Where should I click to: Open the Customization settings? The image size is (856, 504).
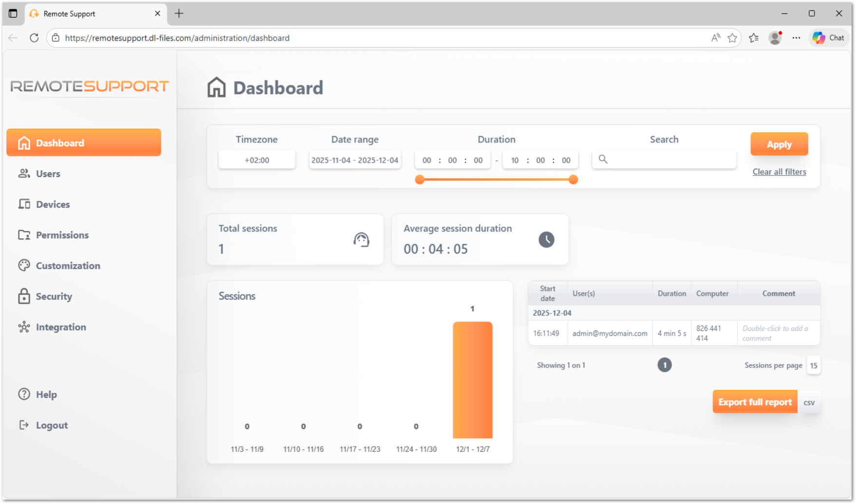coord(67,266)
